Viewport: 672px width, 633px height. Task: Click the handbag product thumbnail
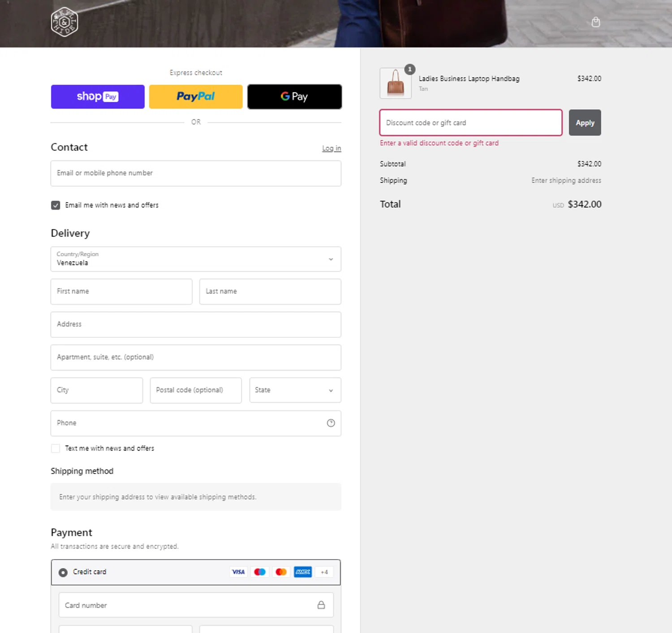tap(396, 83)
